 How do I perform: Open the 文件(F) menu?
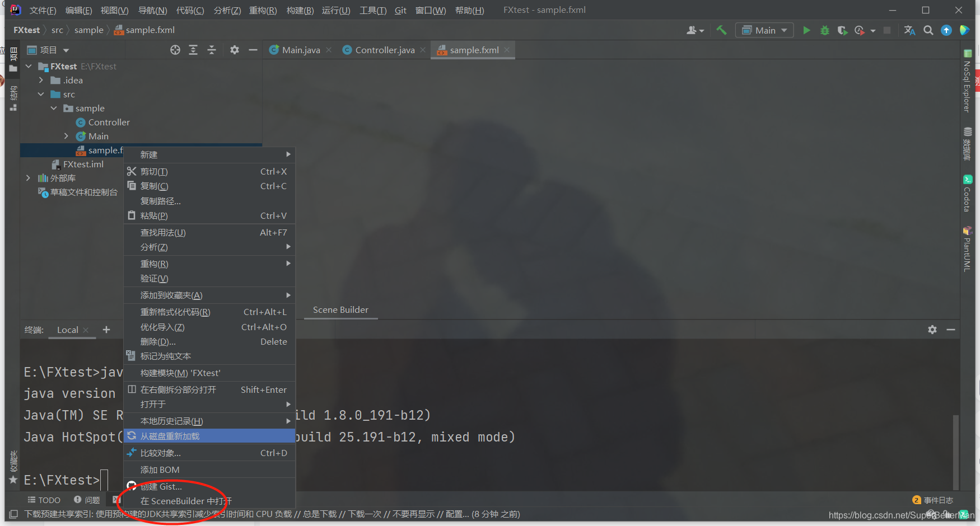click(43, 10)
